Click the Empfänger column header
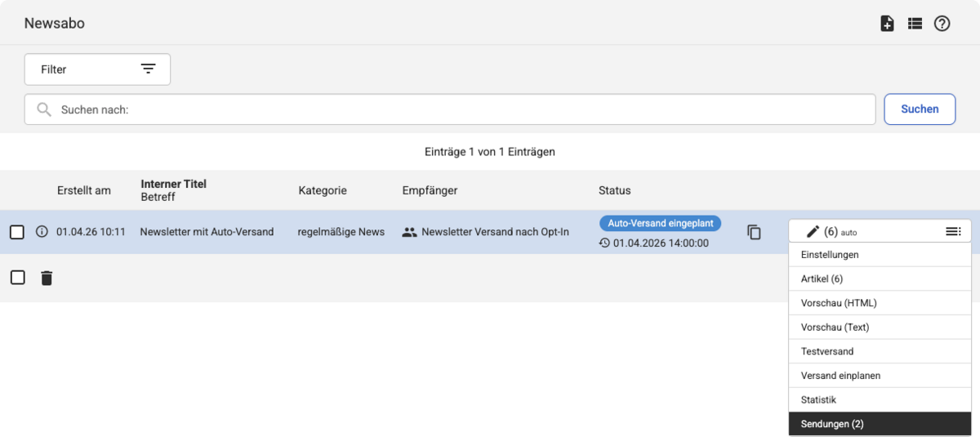Screen dimensions: 980x437 coord(430,190)
